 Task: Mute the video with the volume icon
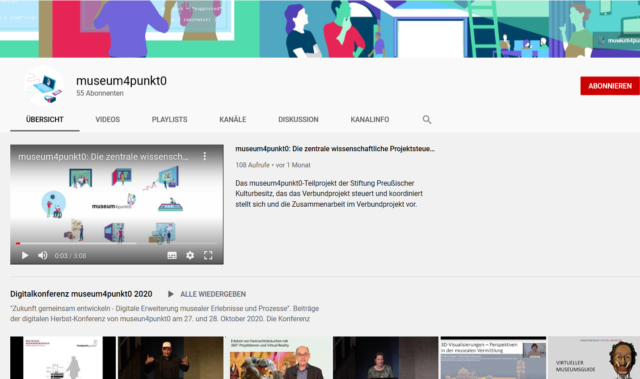(x=42, y=255)
